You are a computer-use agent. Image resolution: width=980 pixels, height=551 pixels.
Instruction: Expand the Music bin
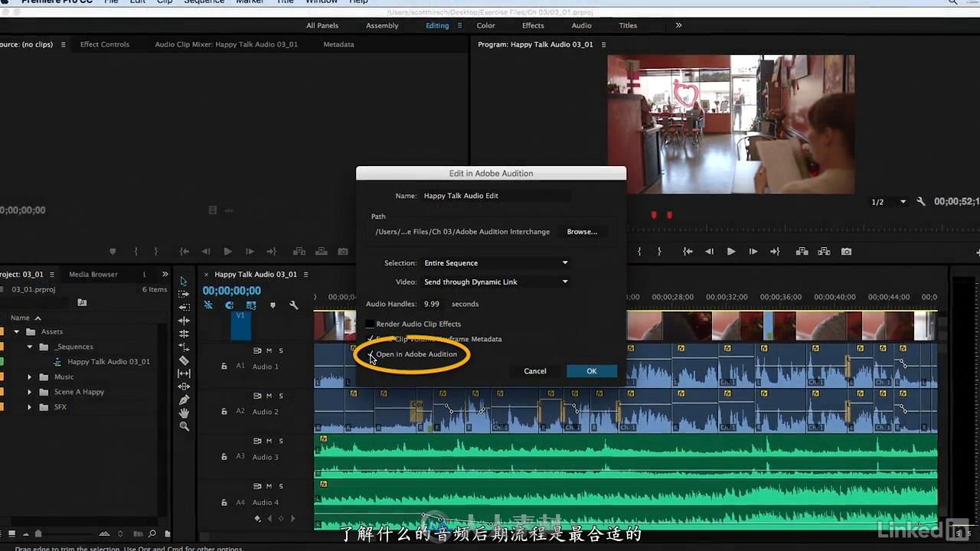(x=30, y=377)
